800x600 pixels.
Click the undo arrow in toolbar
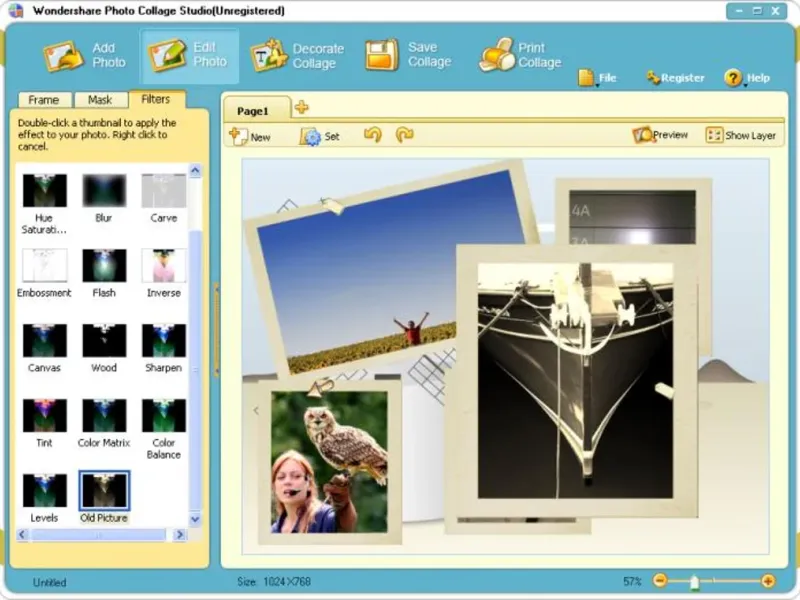pyautogui.click(x=373, y=135)
